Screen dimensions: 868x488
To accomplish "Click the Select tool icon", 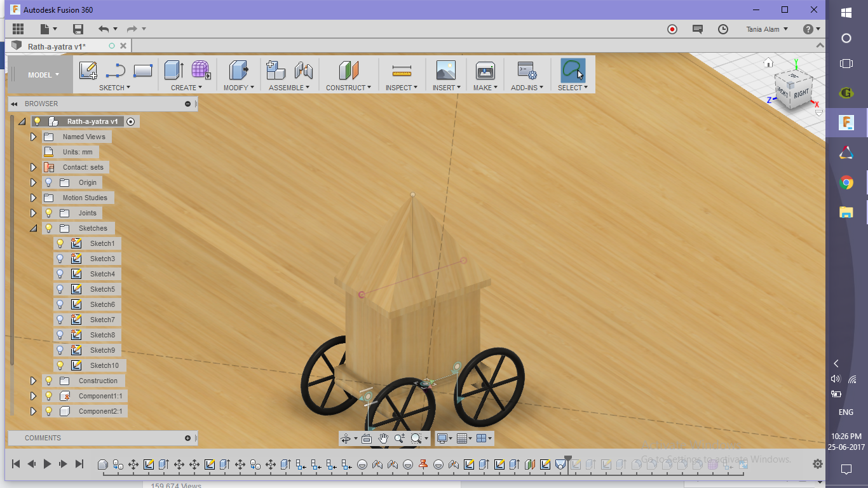I will [x=573, y=70].
